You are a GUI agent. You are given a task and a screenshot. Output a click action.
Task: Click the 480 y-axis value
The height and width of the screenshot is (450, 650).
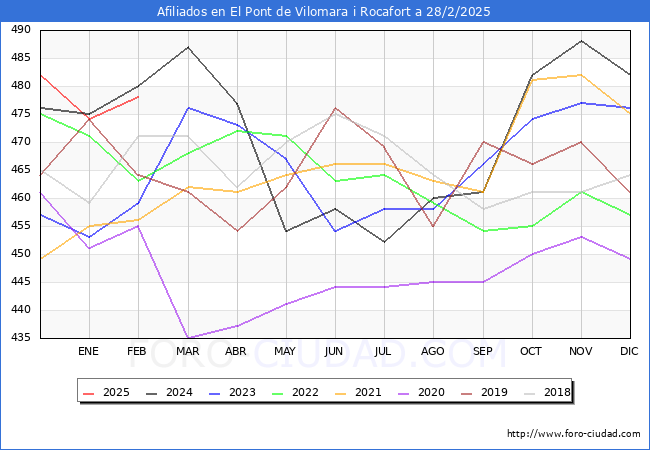(x=21, y=86)
